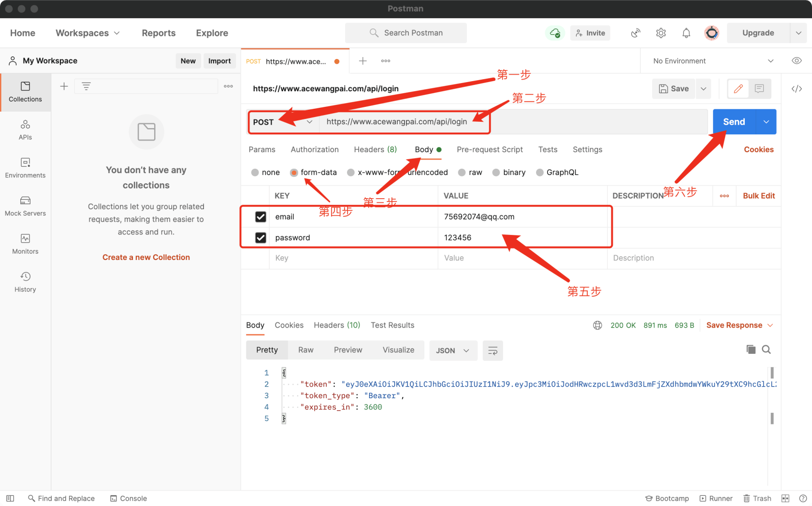The image size is (812, 506).
Task: Expand the Save Response dropdown
Action: [740, 325]
